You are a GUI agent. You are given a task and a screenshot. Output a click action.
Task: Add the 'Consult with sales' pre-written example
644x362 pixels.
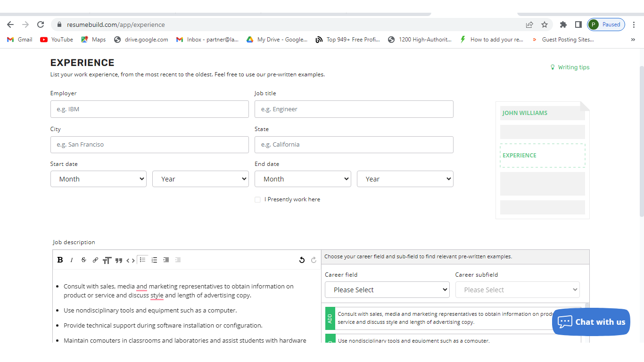(x=330, y=318)
